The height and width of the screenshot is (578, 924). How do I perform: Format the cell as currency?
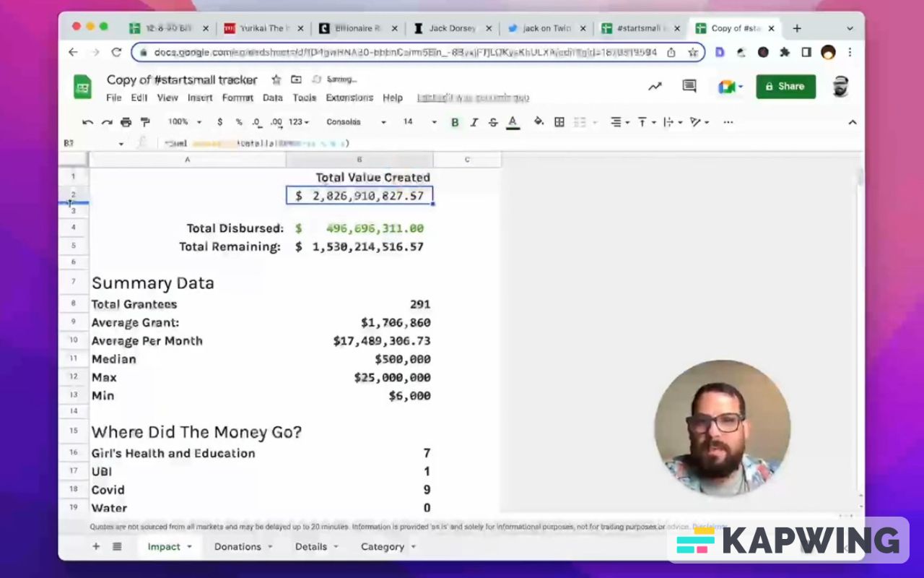[220, 122]
